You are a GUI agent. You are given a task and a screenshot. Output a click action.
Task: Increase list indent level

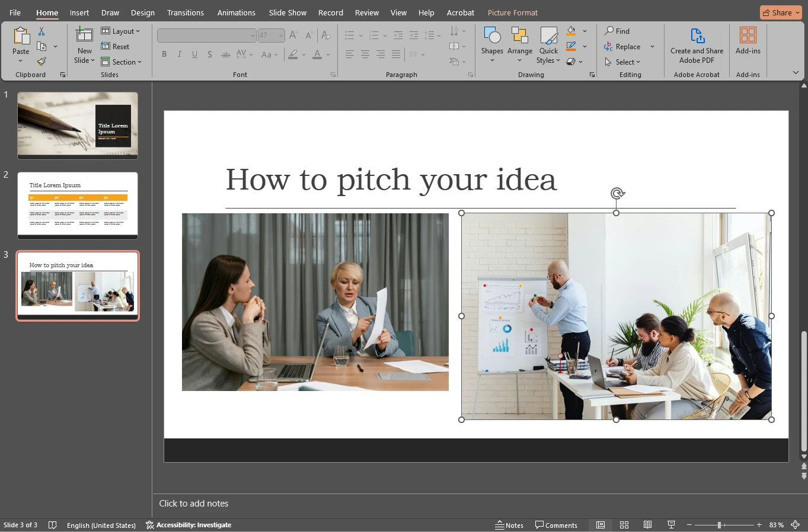(414, 36)
